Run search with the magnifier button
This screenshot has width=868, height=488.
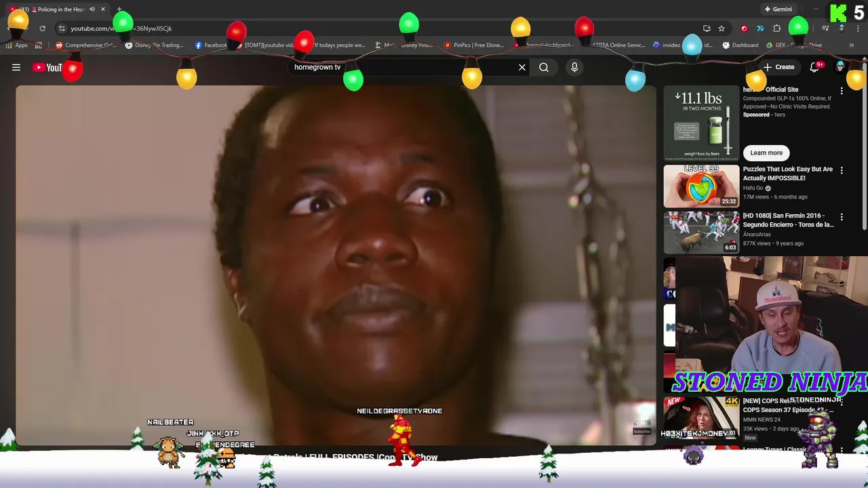click(x=544, y=67)
